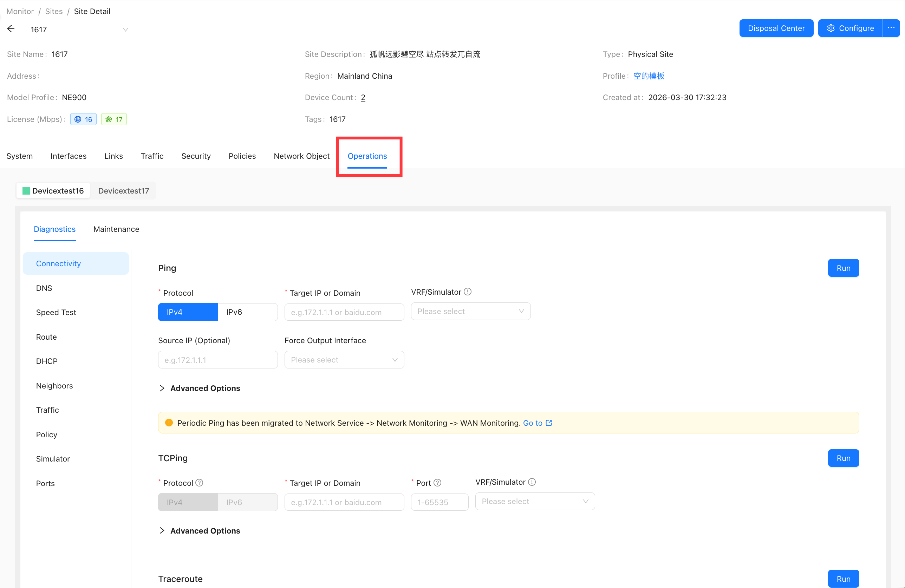
Task: Select DHCP in the diagnostics sidebar
Action: click(76, 361)
